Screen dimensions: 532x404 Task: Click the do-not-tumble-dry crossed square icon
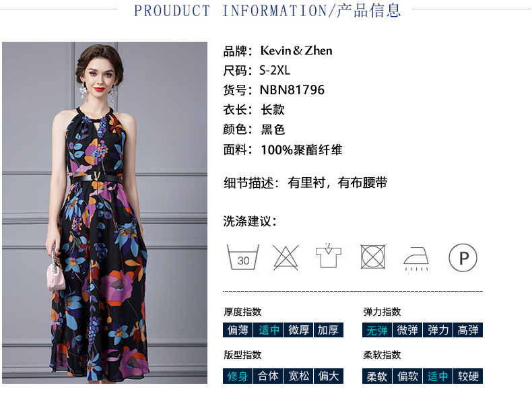(x=372, y=257)
